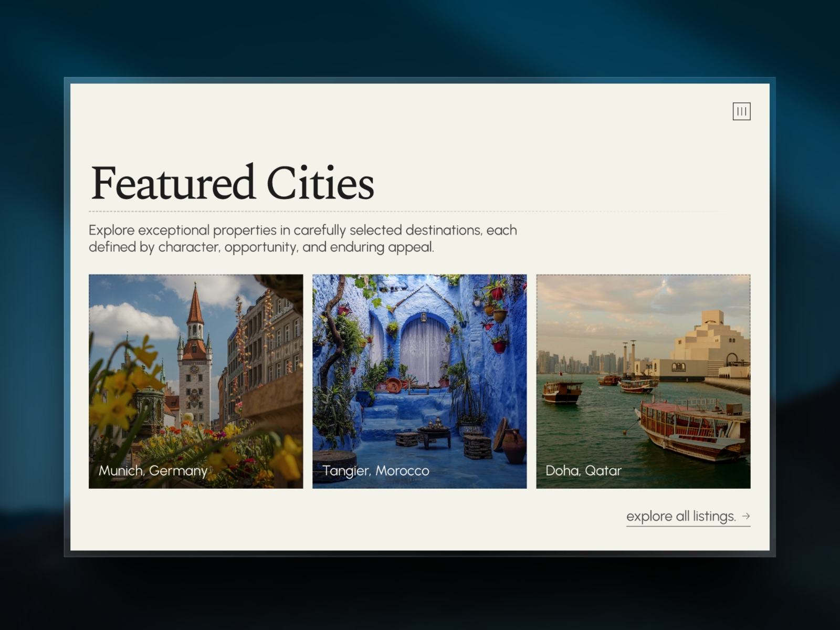Click the 'Tangier, Morocco' caption text
840x630 pixels.
tap(376, 471)
